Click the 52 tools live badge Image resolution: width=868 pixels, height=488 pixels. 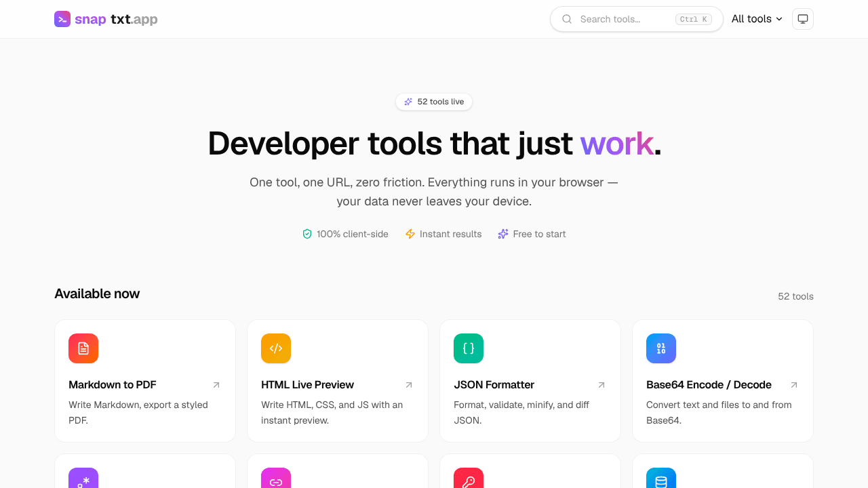[x=434, y=102]
